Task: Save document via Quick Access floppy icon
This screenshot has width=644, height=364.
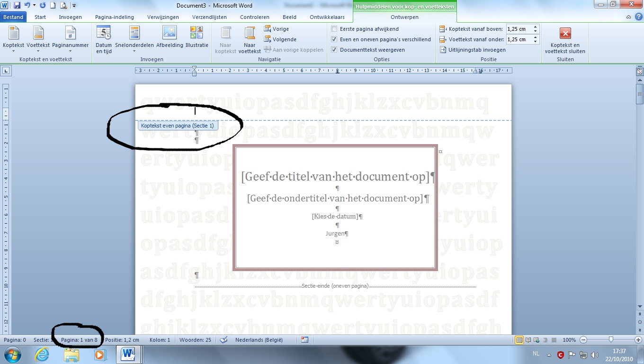Action: tap(17, 5)
